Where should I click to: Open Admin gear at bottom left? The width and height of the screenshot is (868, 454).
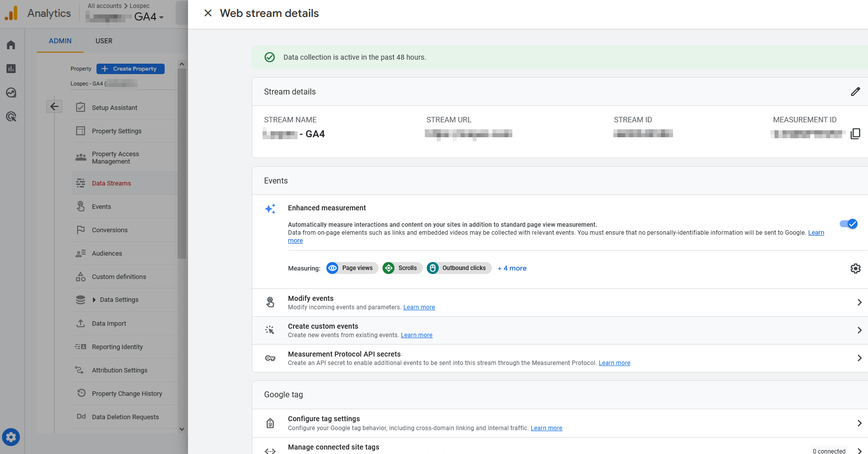pyautogui.click(x=11, y=437)
